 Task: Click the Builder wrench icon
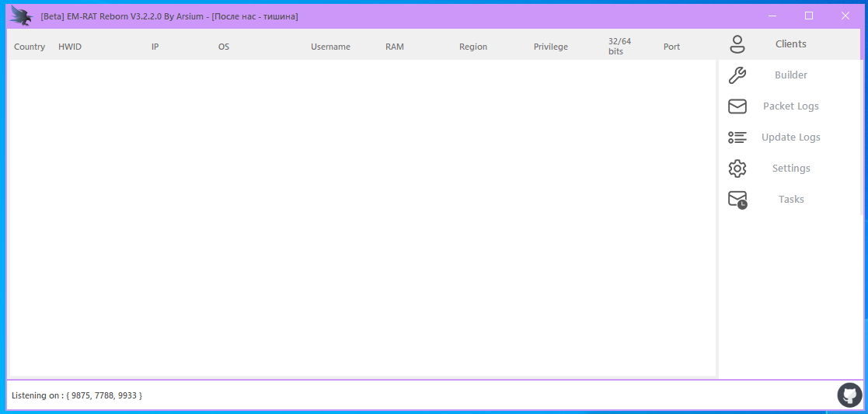click(x=737, y=75)
